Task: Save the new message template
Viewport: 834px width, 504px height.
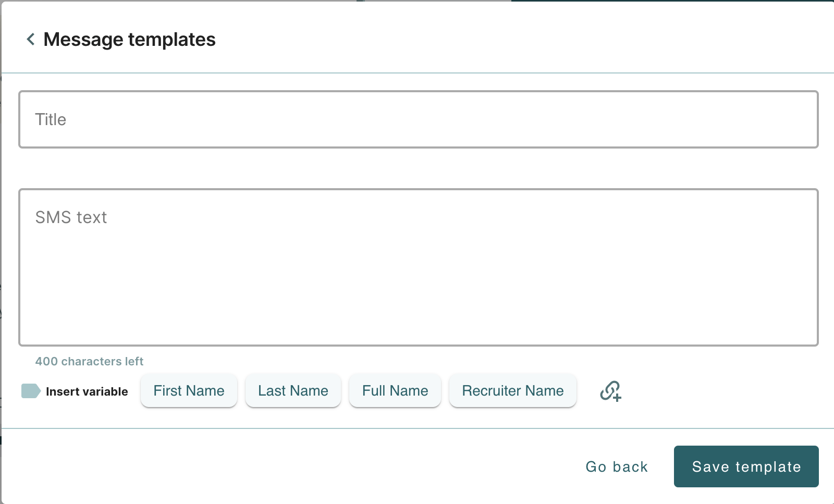Action: (746, 466)
